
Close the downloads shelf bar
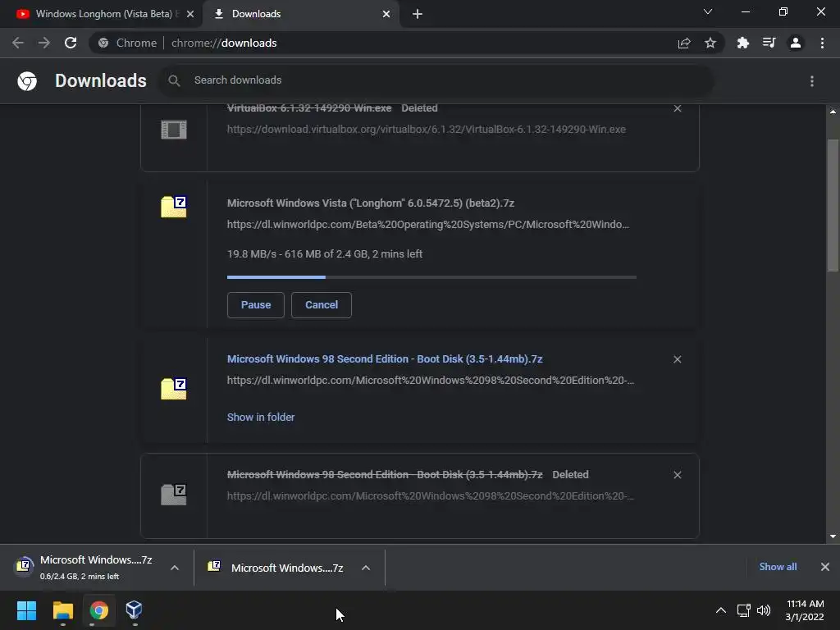click(x=825, y=567)
